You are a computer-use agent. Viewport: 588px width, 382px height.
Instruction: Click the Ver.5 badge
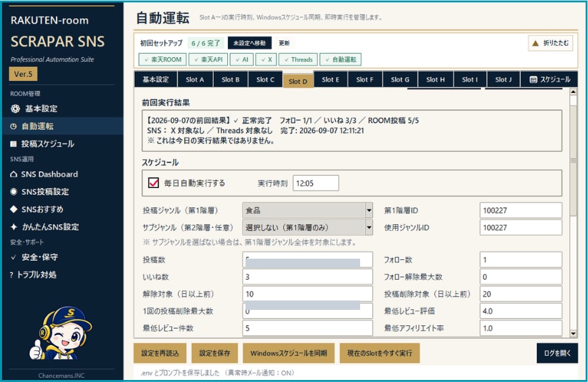tap(23, 74)
